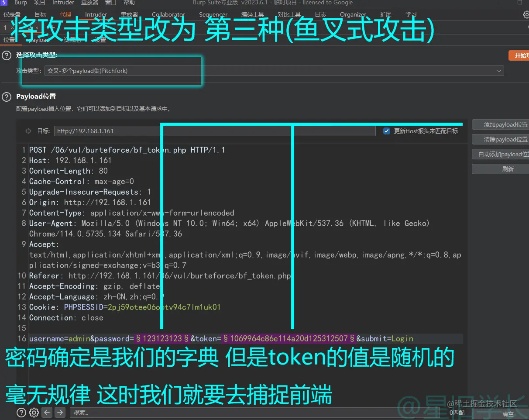Switch to the Collaborator tab
The height and width of the screenshot is (420, 529).
pos(168,15)
